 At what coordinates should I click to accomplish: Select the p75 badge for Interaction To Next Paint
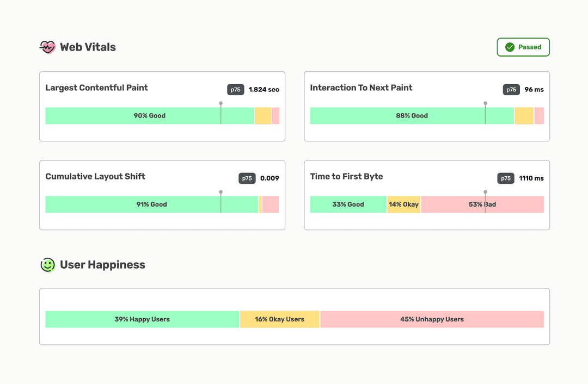point(511,90)
